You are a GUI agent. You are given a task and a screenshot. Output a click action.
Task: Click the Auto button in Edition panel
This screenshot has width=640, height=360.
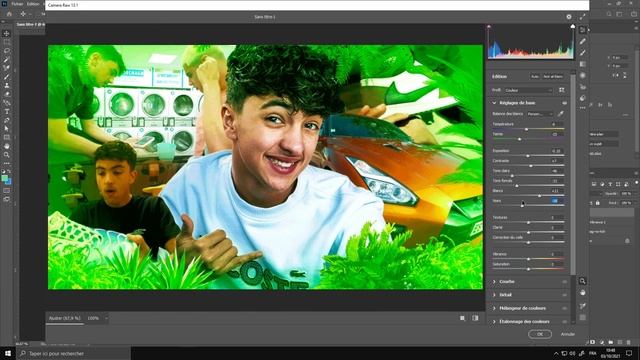(535, 76)
